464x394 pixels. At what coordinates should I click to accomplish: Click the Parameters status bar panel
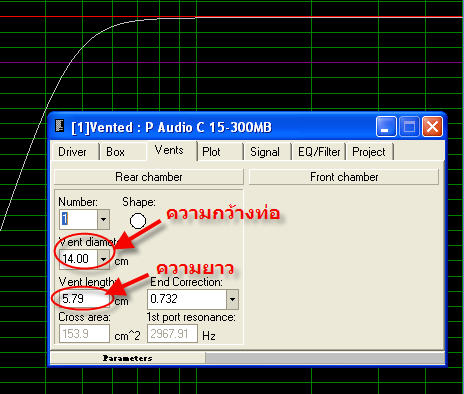(127, 358)
